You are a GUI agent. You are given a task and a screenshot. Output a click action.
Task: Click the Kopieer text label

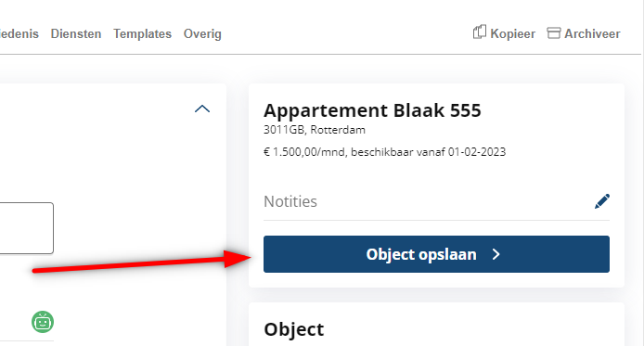512,33
